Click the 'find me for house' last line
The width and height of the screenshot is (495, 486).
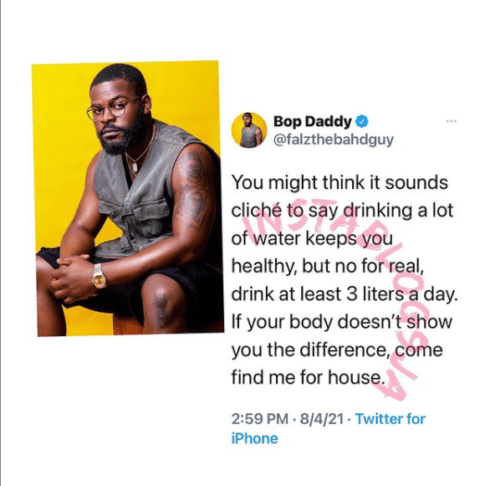[x=308, y=378]
